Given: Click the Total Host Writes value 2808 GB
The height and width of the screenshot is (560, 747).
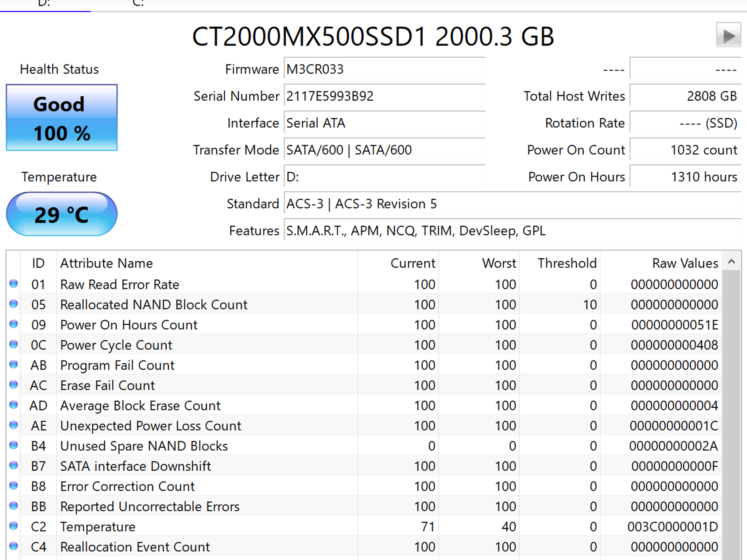Looking at the screenshot, I should coord(686,96).
